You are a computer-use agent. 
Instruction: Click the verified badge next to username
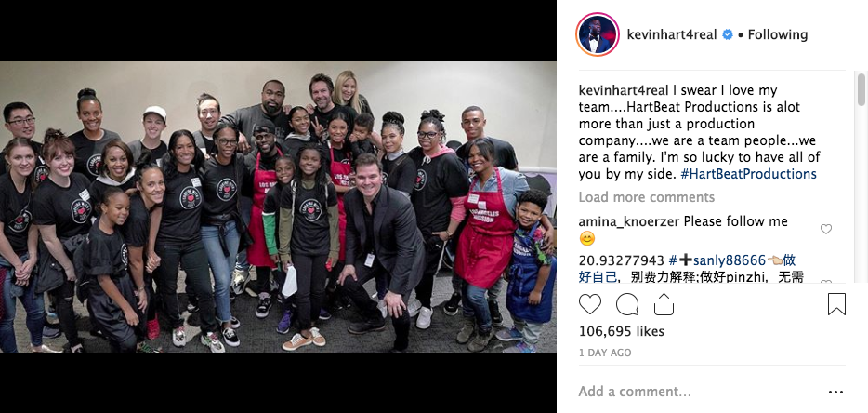(x=728, y=34)
